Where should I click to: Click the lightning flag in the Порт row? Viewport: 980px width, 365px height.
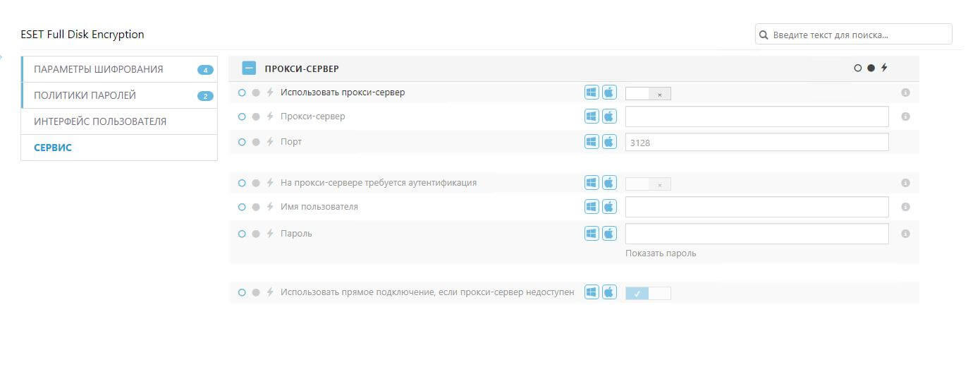[269, 142]
